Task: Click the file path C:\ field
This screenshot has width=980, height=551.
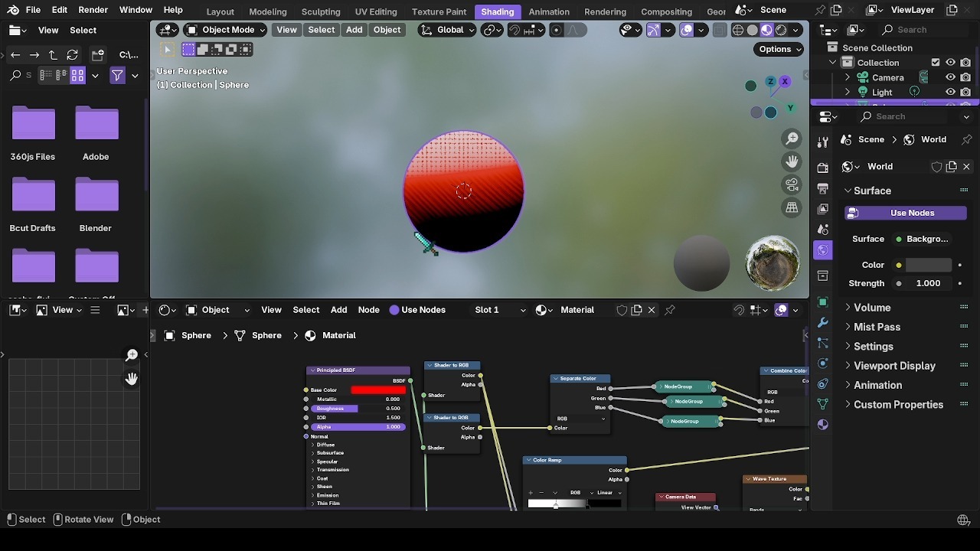Action: click(129, 55)
